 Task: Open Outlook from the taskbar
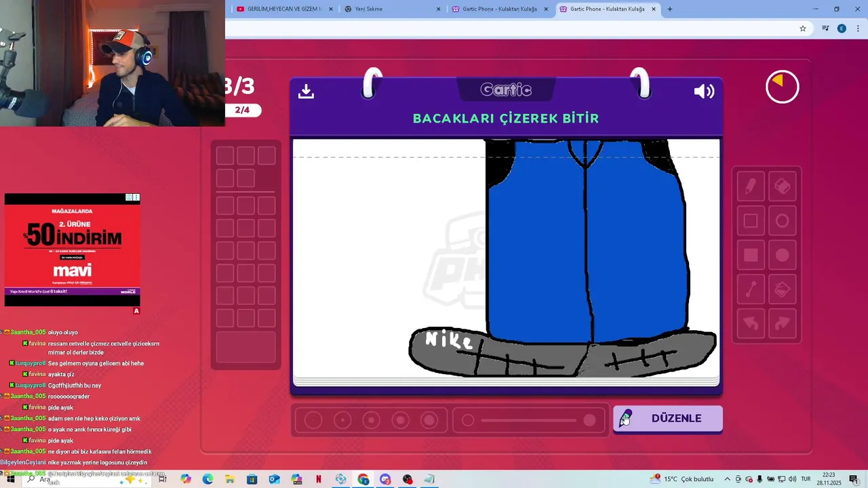point(274,479)
